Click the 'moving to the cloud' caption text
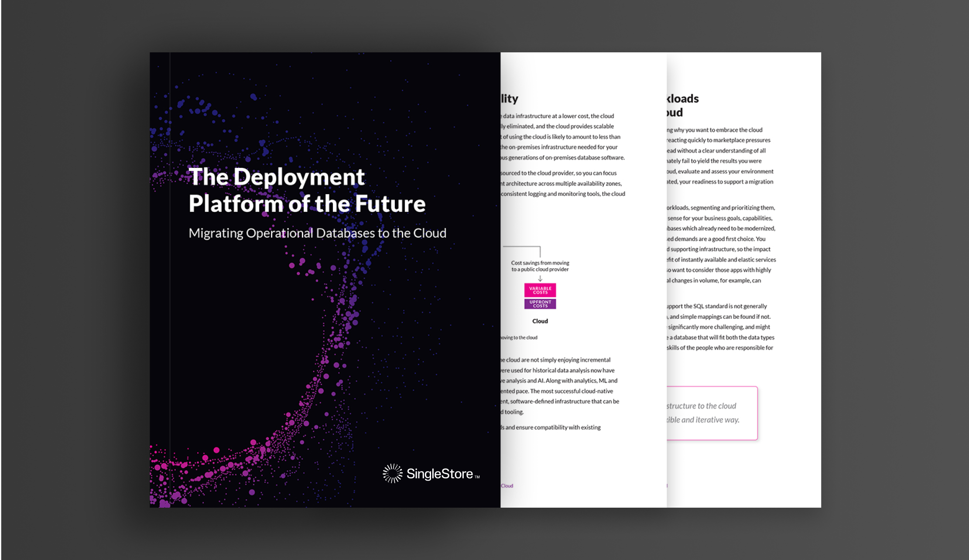Viewport: 969px width, 560px height. (x=519, y=337)
